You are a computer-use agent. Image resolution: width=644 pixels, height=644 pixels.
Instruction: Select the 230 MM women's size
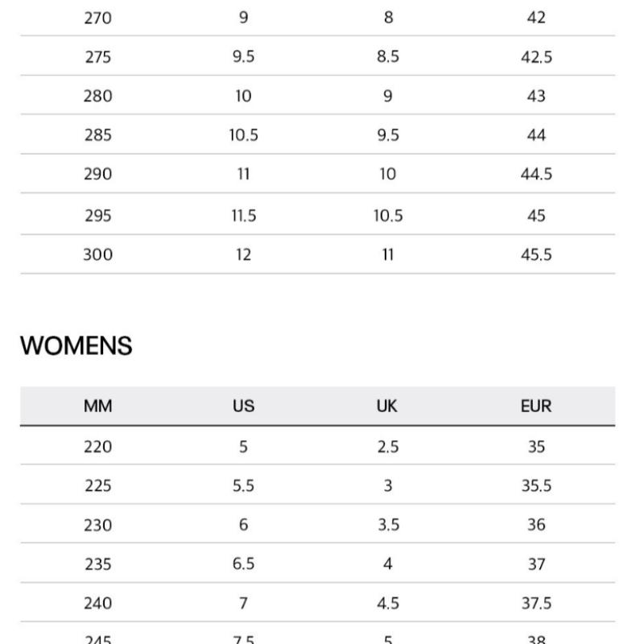point(97,525)
